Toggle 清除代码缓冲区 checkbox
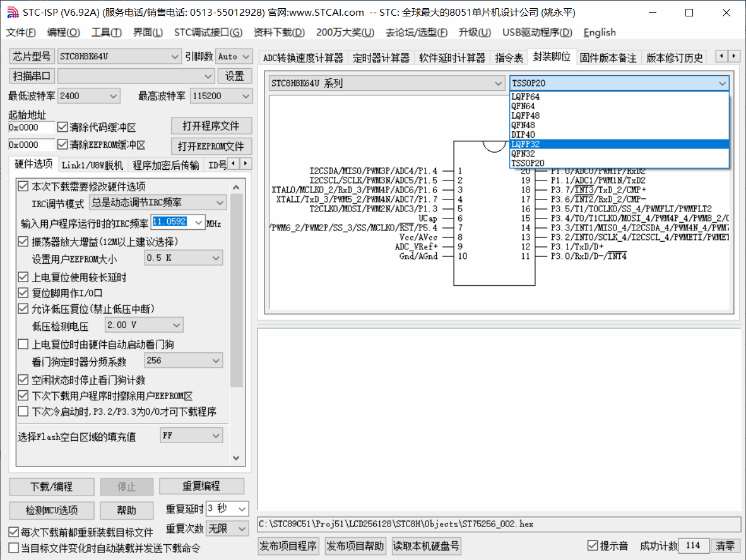This screenshot has height=560, width=746. [x=62, y=127]
